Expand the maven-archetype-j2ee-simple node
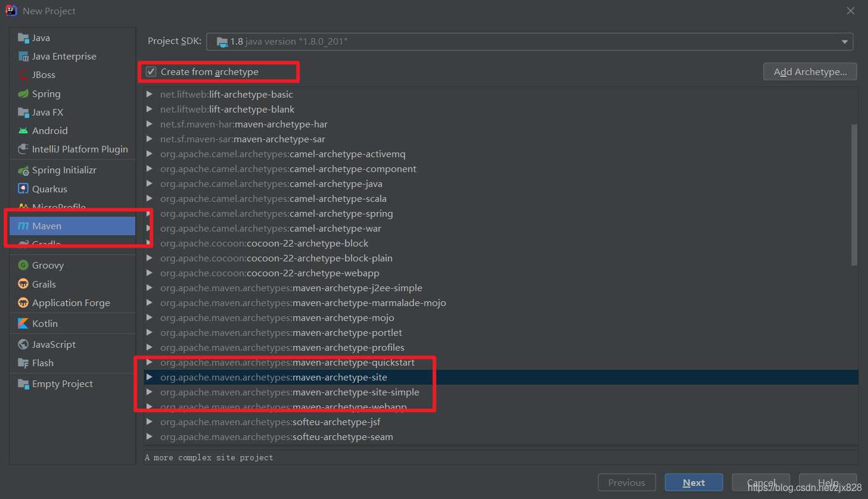Screen dimensions: 868x499 [150, 288]
